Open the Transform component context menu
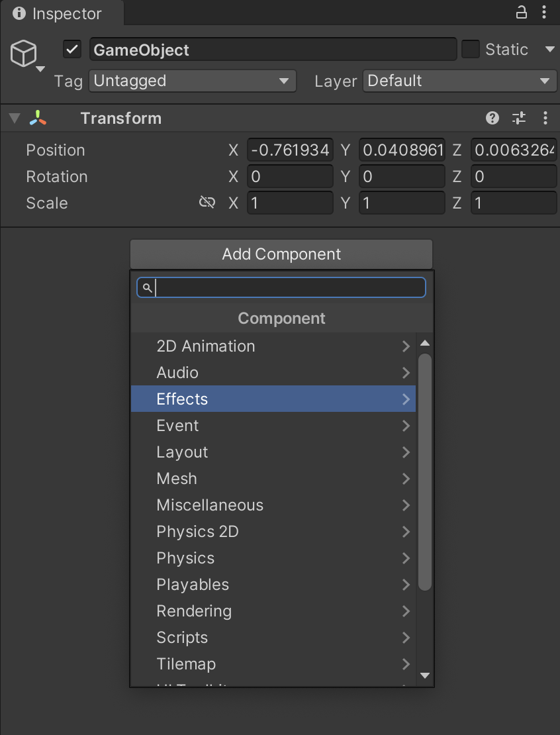This screenshot has height=735, width=560. click(545, 119)
